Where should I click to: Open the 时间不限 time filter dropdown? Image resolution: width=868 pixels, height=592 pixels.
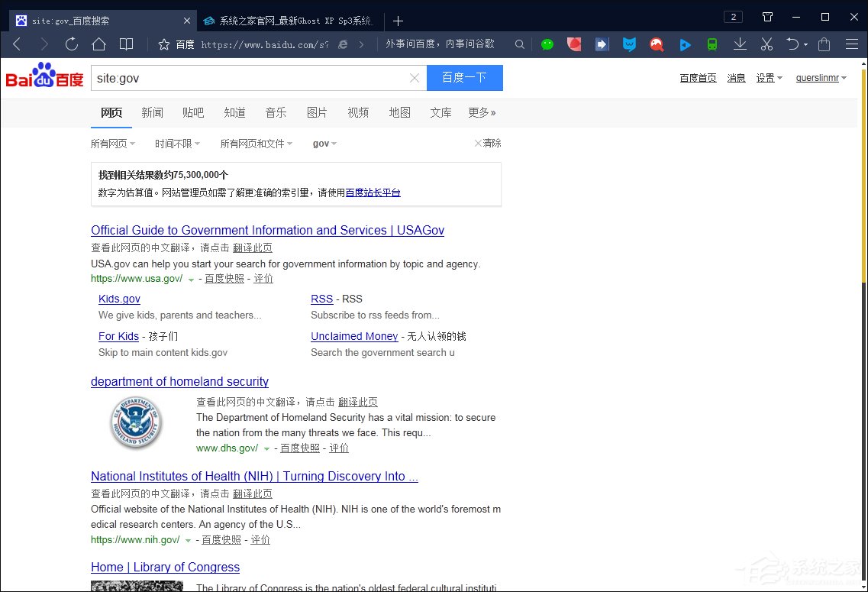tap(177, 143)
